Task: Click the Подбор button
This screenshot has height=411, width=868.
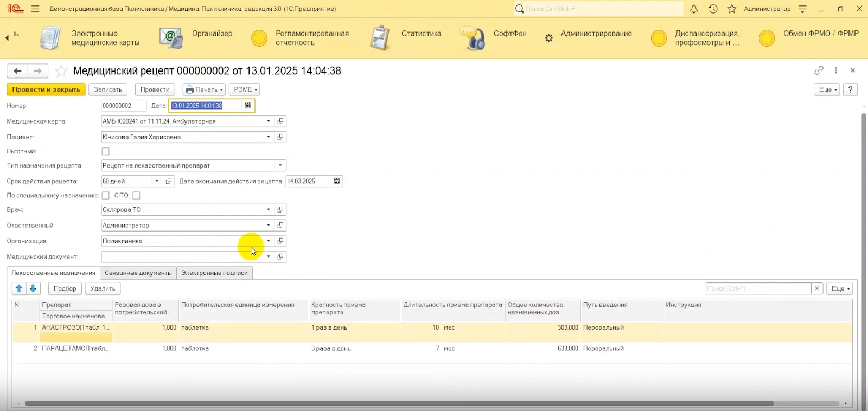Action: [x=65, y=288]
